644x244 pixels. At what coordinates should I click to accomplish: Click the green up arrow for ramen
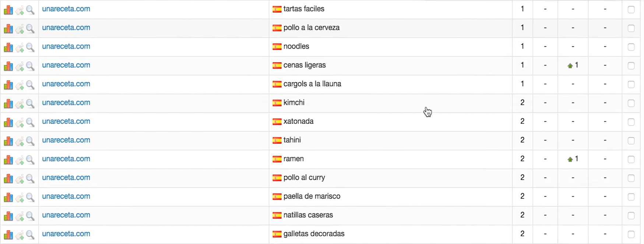570,158
